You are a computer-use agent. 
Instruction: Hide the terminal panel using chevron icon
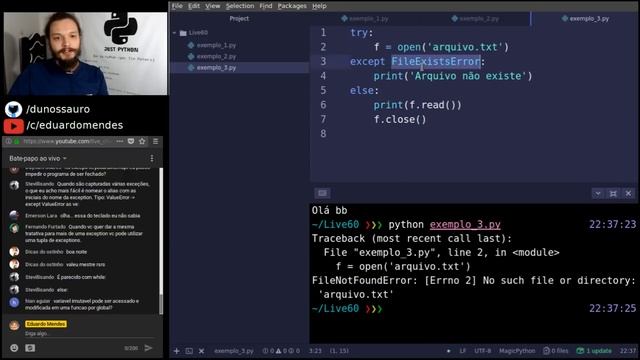pyautogui.click(x=598, y=193)
